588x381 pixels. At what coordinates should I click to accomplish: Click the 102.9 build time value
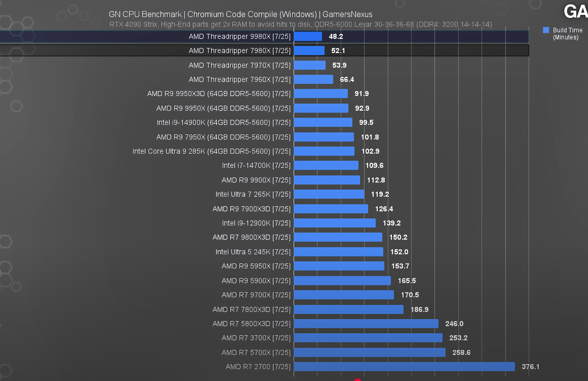[370, 151]
